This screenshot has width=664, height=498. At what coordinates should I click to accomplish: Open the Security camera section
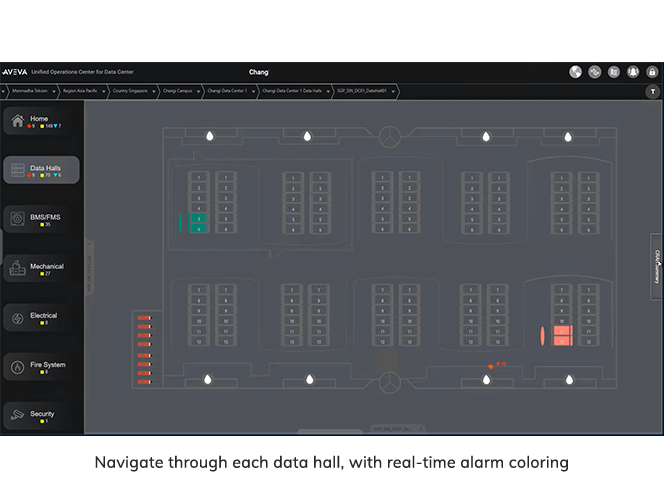point(41,416)
